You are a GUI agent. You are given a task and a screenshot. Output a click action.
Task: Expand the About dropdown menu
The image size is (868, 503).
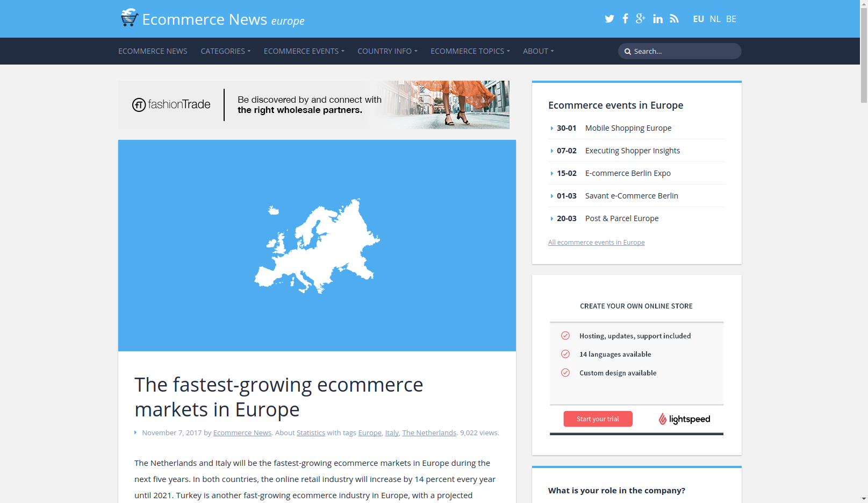[538, 51]
